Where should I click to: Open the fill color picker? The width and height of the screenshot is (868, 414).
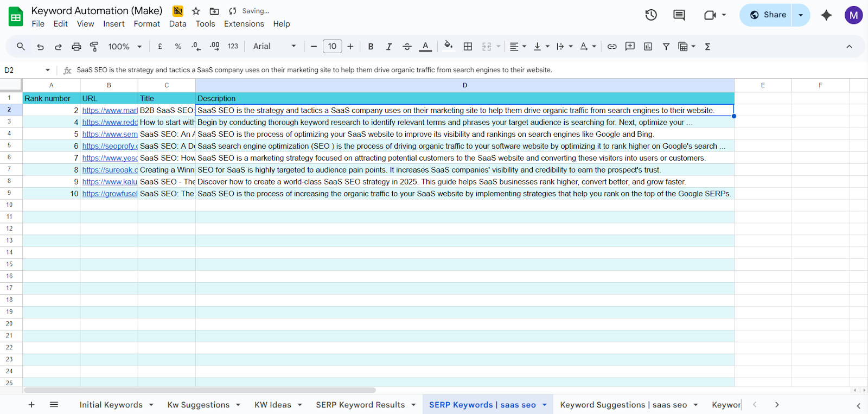(x=448, y=46)
